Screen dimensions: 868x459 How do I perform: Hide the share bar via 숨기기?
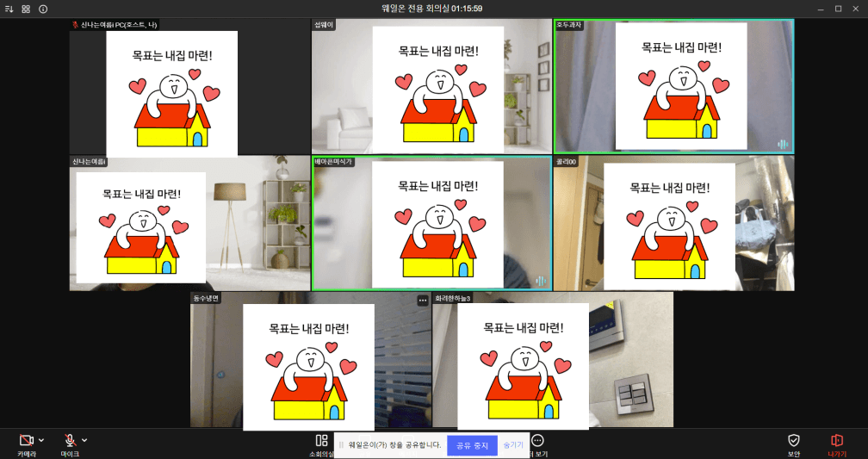[513, 445]
